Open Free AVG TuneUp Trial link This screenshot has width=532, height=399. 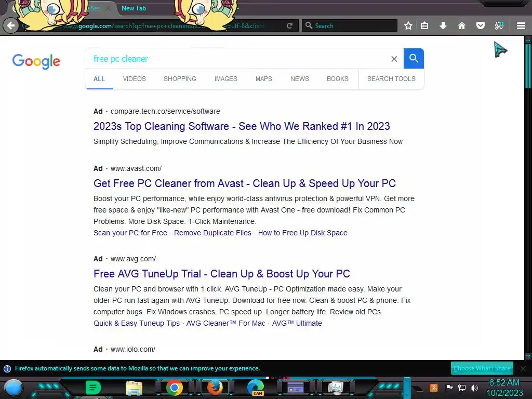click(x=221, y=274)
